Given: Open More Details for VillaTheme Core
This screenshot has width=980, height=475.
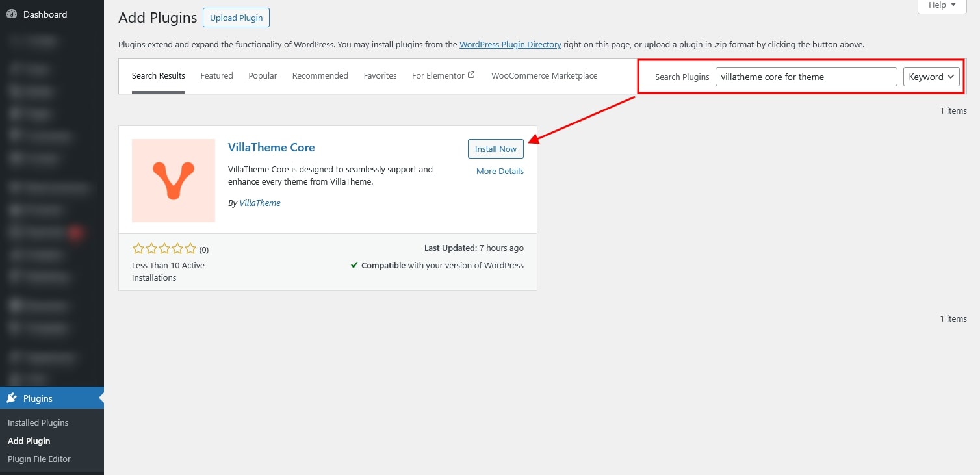Looking at the screenshot, I should (x=500, y=172).
